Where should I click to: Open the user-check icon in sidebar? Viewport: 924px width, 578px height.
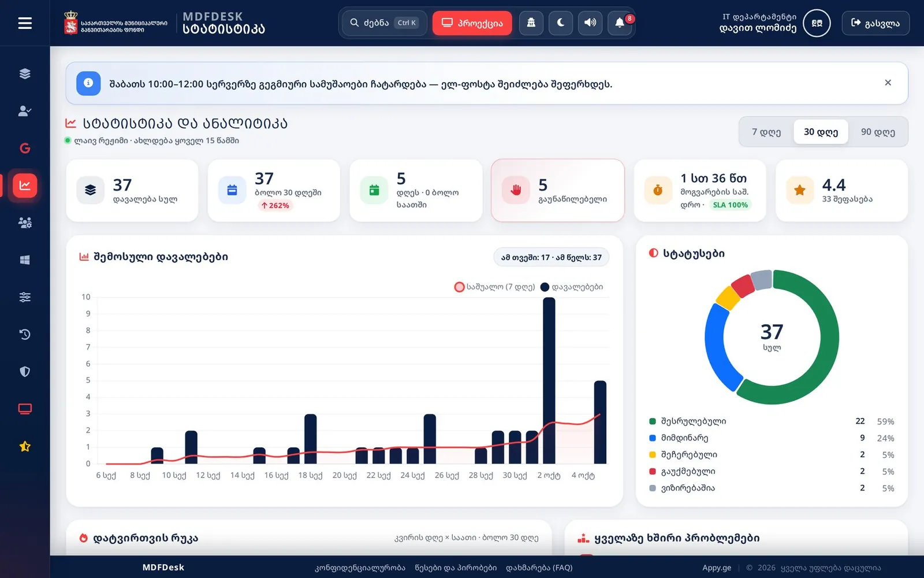pyautogui.click(x=25, y=111)
